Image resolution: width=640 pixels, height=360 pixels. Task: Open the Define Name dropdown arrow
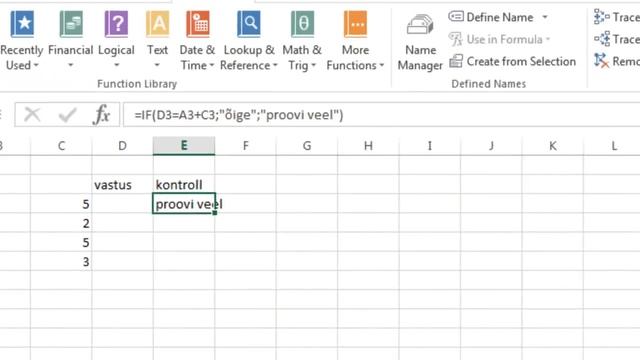[x=545, y=17]
